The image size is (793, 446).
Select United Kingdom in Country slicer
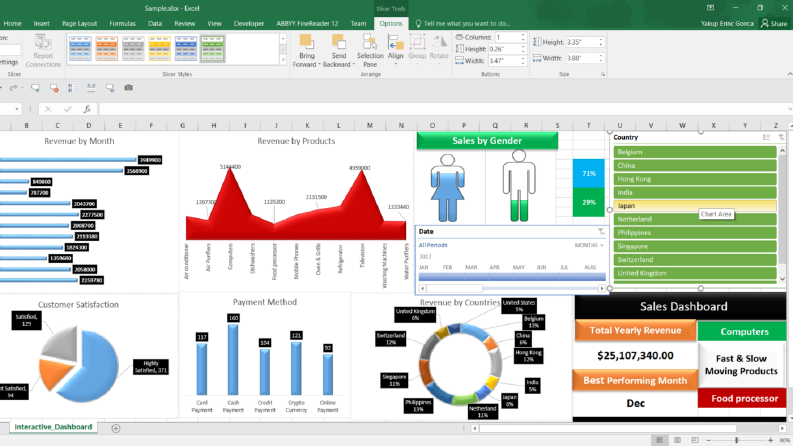coord(694,273)
